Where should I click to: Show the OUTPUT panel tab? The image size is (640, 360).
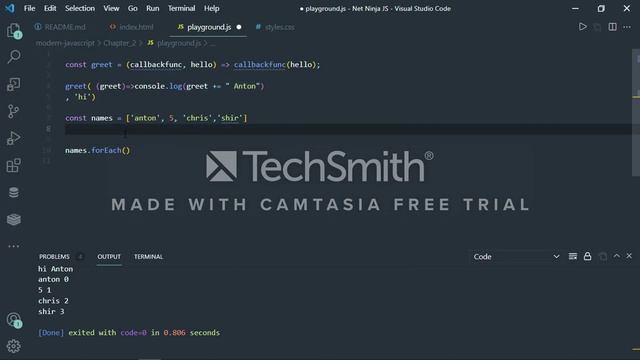click(x=109, y=256)
